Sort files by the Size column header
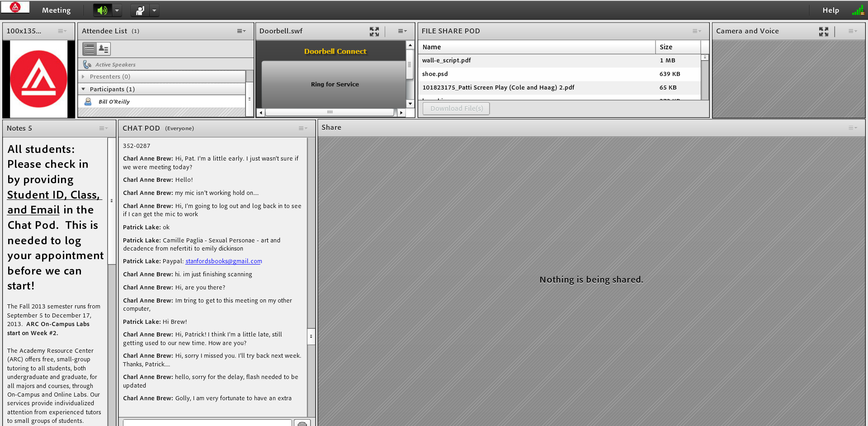The width and height of the screenshot is (868, 426). pos(678,47)
